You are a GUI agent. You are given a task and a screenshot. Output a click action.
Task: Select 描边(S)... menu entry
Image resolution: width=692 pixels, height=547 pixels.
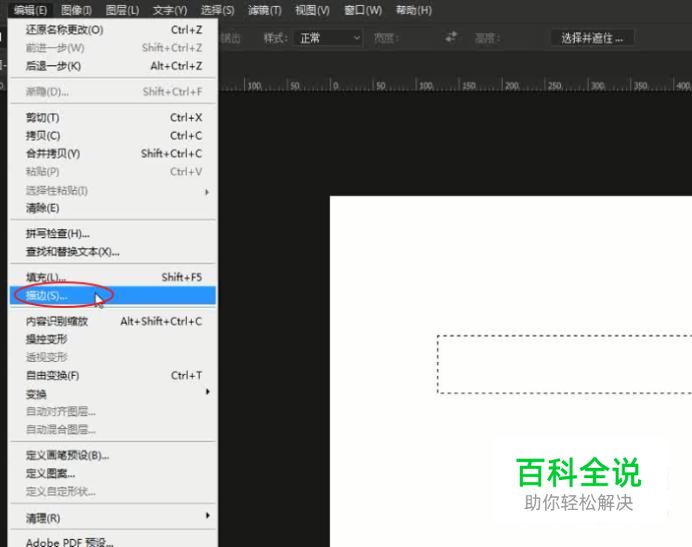(x=113, y=295)
